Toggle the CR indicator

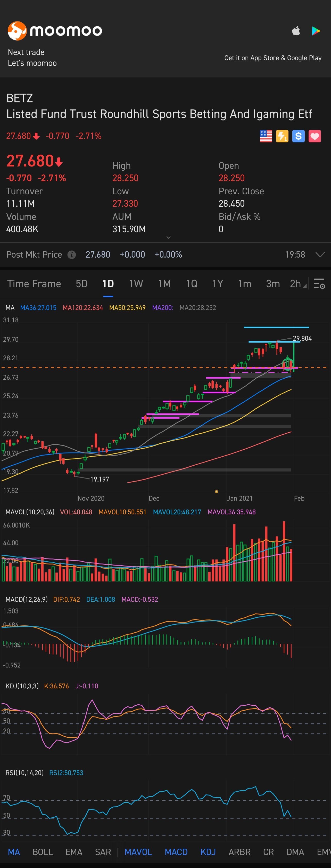[x=268, y=852]
